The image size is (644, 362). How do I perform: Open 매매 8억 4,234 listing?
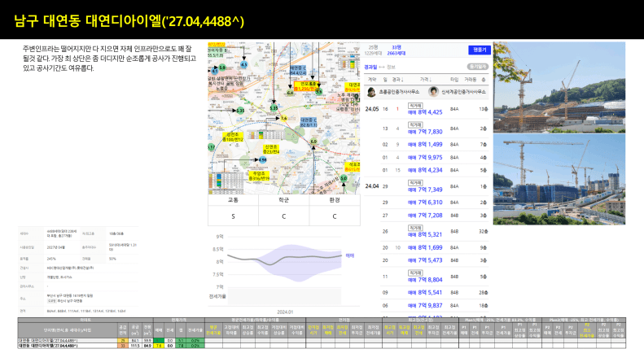click(x=425, y=170)
